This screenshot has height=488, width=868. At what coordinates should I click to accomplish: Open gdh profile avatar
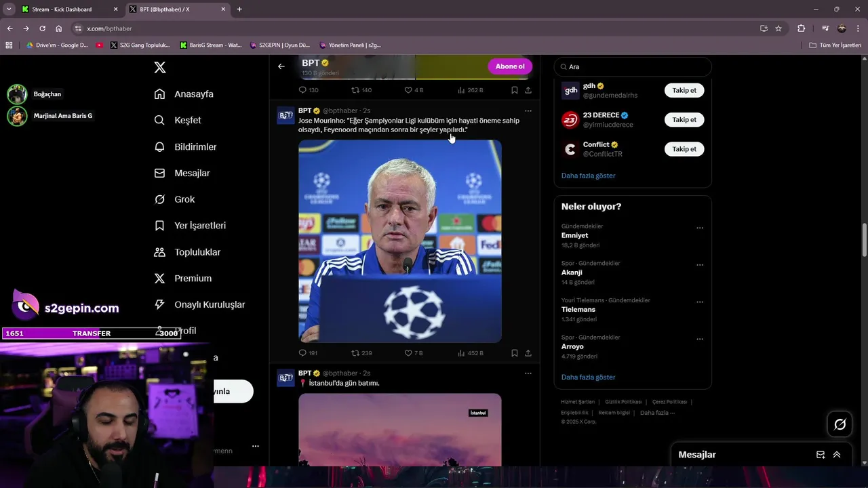(x=570, y=90)
